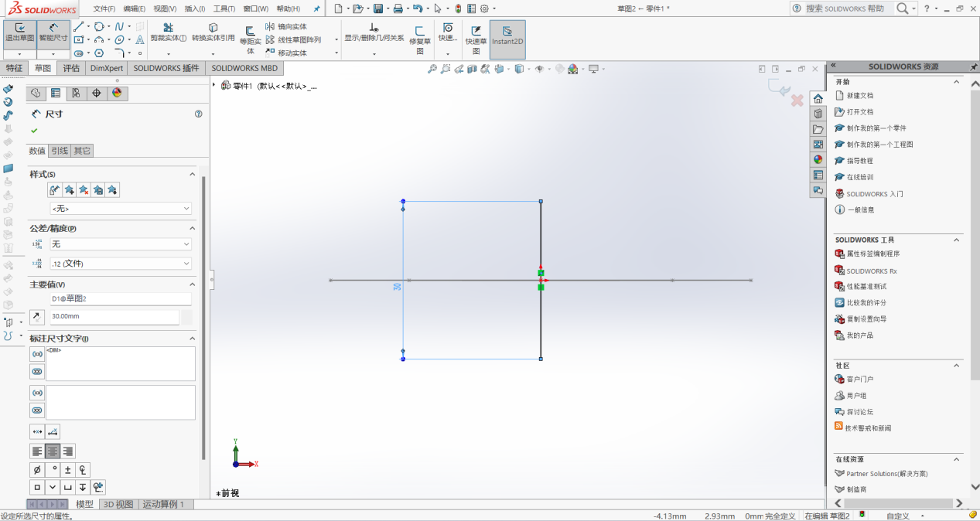Switch to the 运动算例 1 tab
This screenshot has width=980, height=521.
tap(163, 504)
